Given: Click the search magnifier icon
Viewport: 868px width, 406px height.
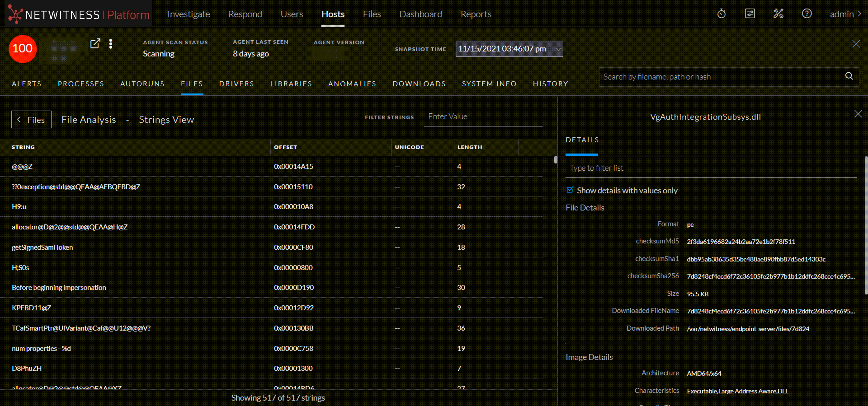Looking at the screenshot, I should pyautogui.click(x=849, y=76).
